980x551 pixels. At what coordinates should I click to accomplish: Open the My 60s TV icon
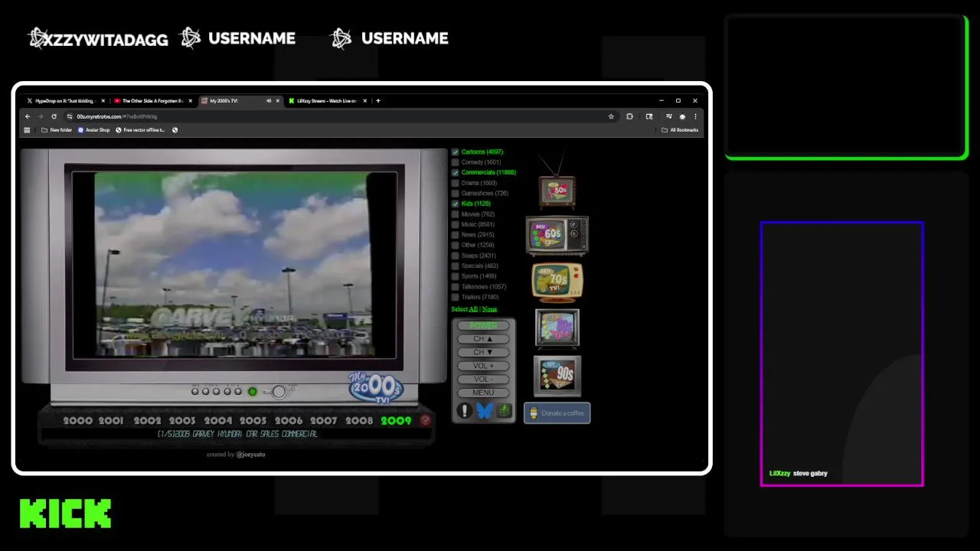[557, 235]
